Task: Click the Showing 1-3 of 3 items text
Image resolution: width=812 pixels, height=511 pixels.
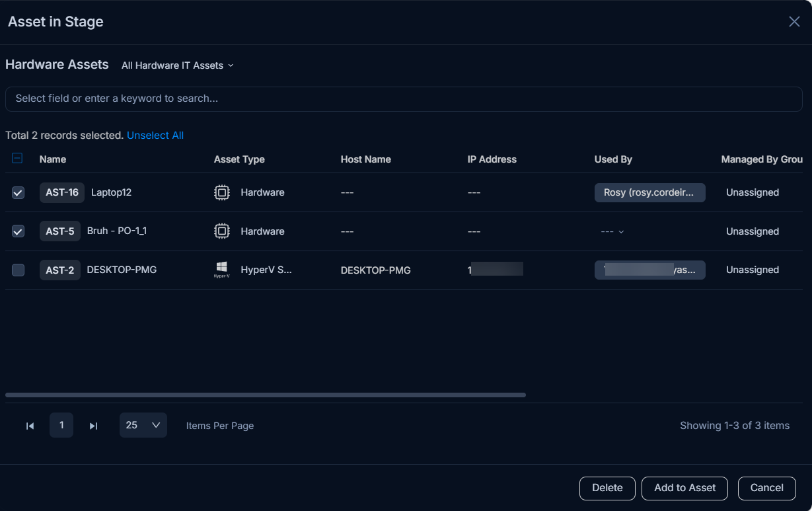Action: (735, 426)
